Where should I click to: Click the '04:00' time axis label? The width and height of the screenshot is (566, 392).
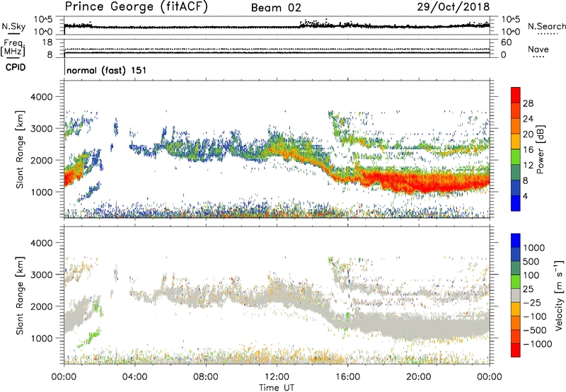[135, 377]
